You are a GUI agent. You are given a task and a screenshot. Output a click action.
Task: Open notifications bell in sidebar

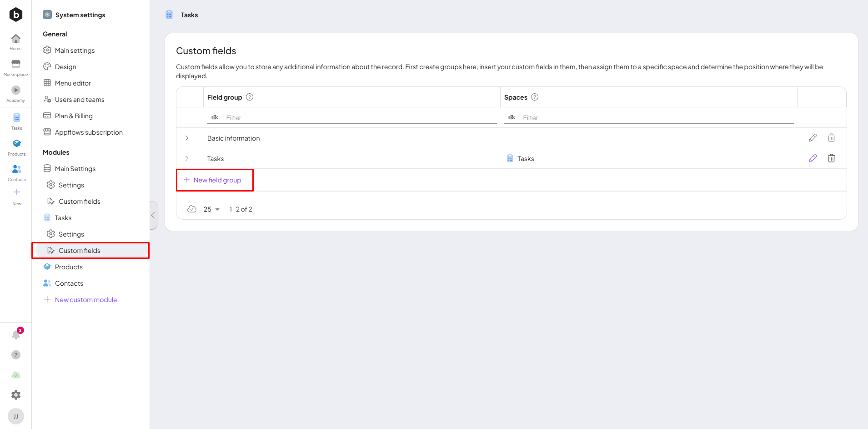coord(16,335)
